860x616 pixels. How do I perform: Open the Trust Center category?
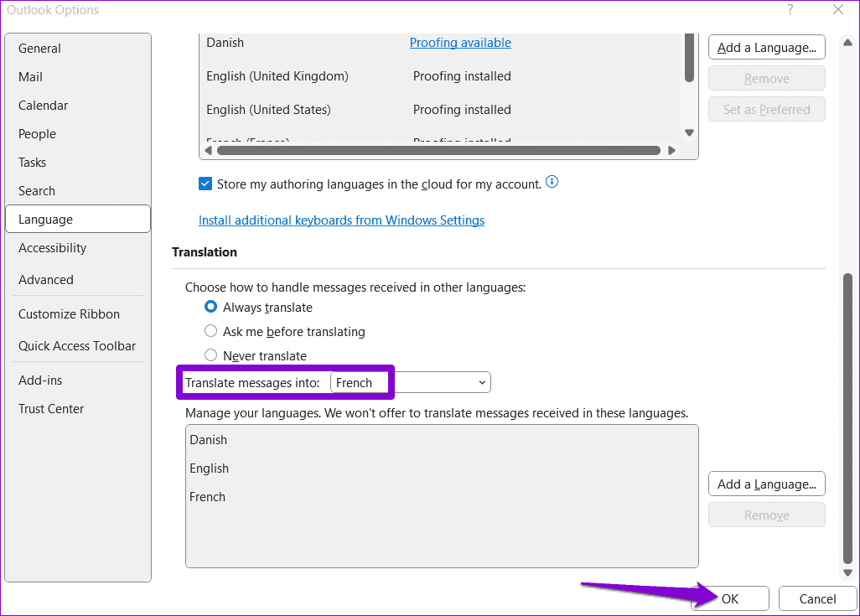coord(78,409)
